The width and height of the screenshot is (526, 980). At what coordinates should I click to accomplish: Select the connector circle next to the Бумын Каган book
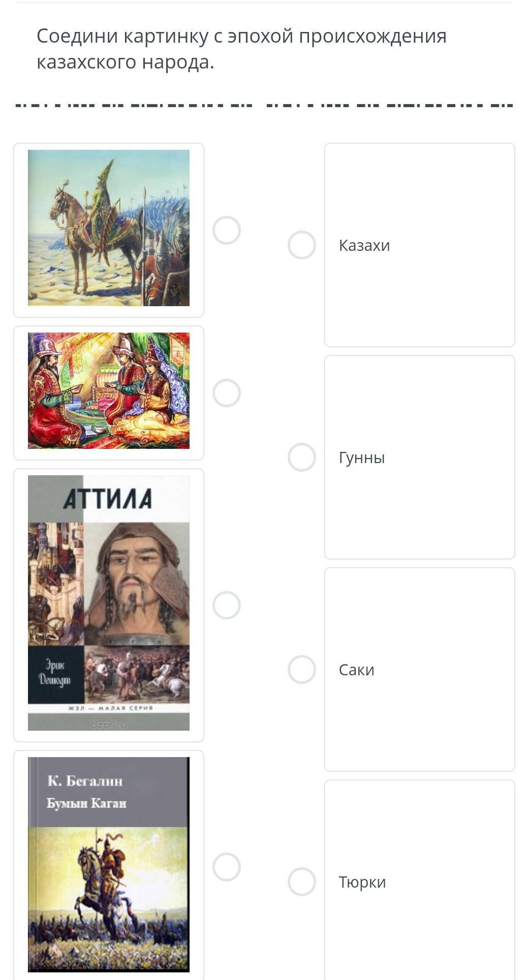click(x=227, y=867)
